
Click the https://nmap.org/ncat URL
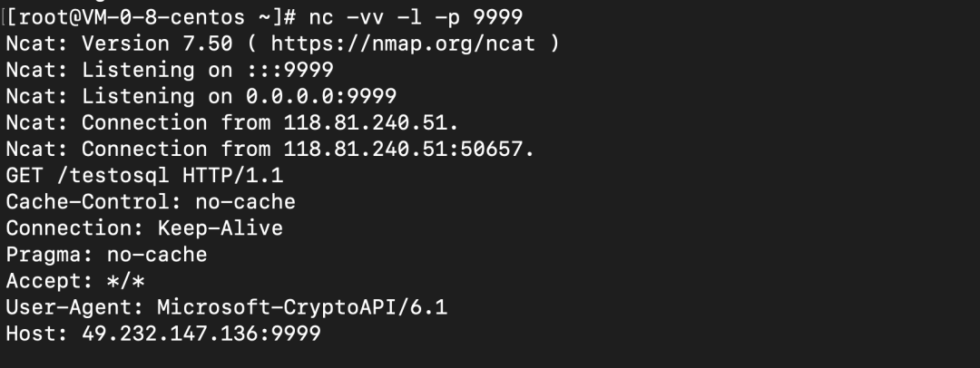pyautogui.click(x=403, y=44)
